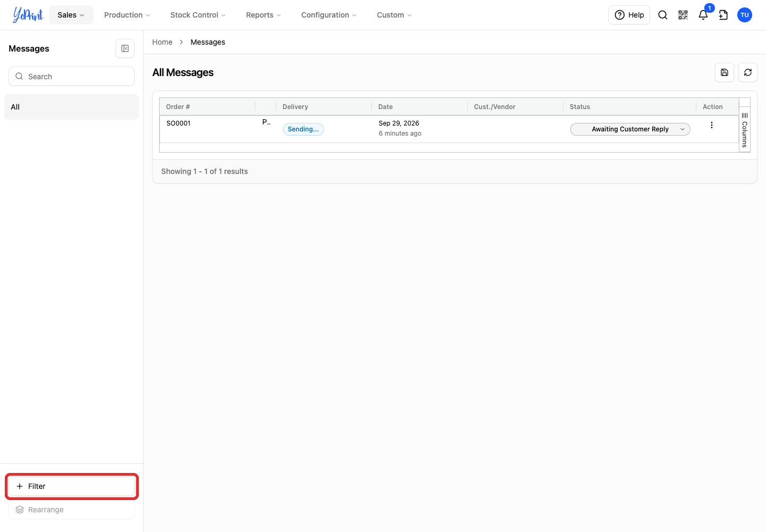Collapse the Messages sidebar panel
The width and height of the screenshot is (766, 532).
pyautogui.click(x=125, y=48)
